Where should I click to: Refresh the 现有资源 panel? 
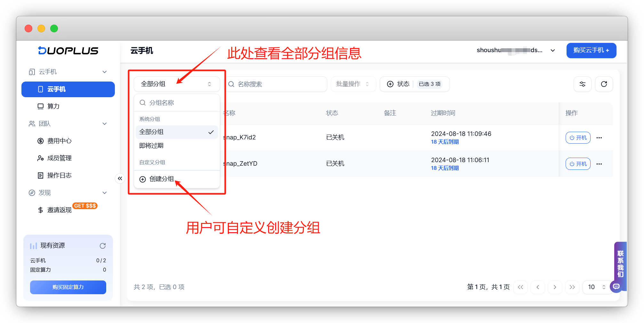[x=103, y=246]
